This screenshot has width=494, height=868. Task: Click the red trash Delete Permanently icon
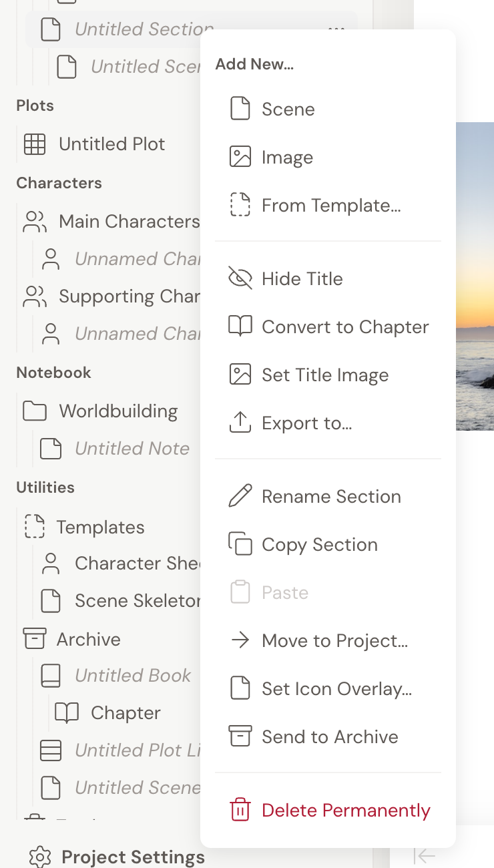[240, 810]
